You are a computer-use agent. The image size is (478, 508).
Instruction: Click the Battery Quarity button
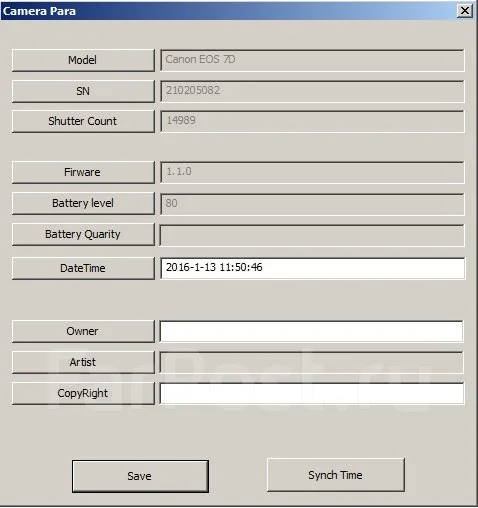[83, 234]
